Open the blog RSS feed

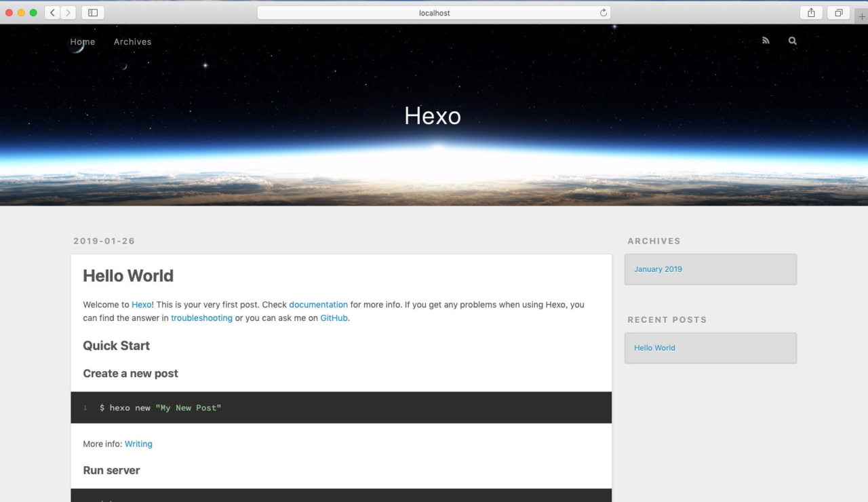[766, 41]
